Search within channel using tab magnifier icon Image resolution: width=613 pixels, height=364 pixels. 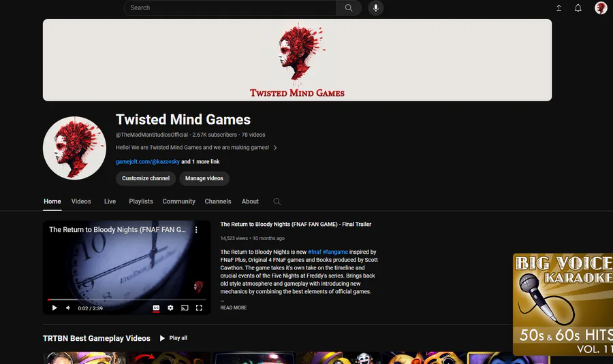point(277,201)
